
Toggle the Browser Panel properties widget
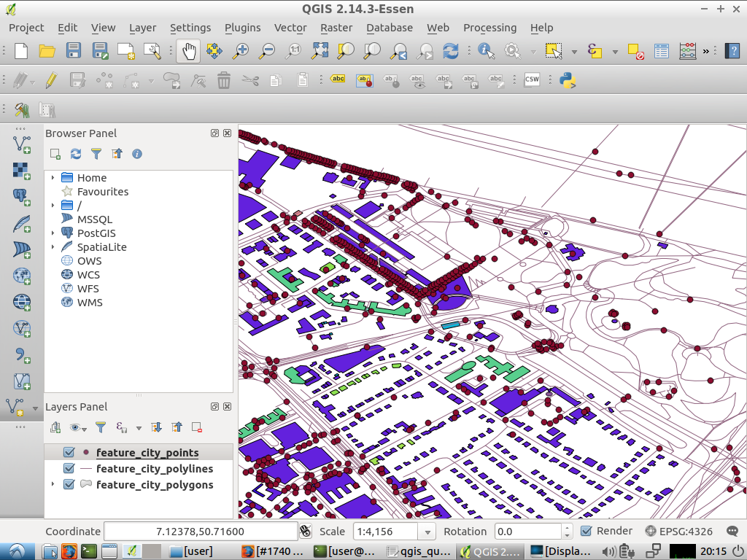click(137, 154)
